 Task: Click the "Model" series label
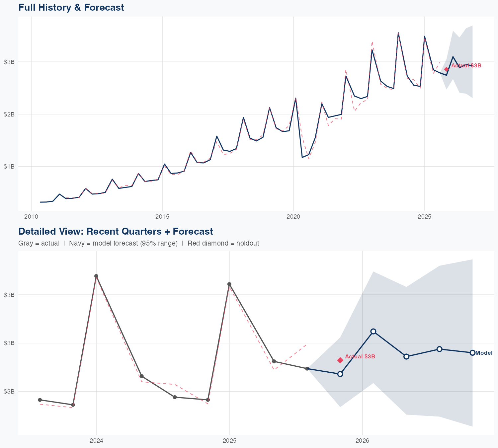pyautogui.click(x=484, y=353)
